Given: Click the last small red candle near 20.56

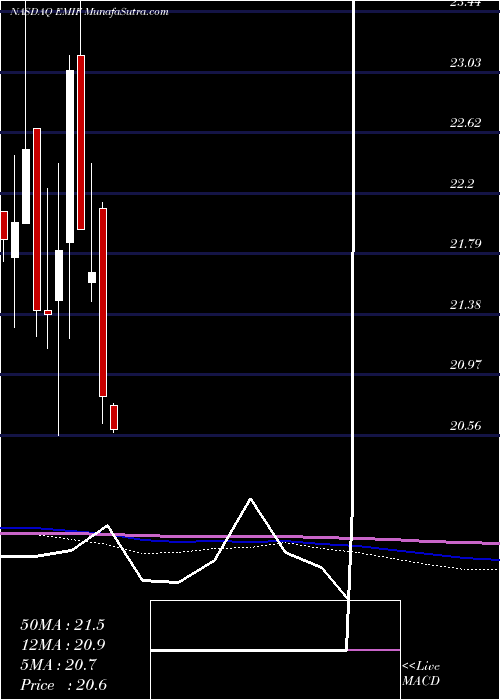Looking at the screenshot, I should pyautogui.click(x=114, y=417).
